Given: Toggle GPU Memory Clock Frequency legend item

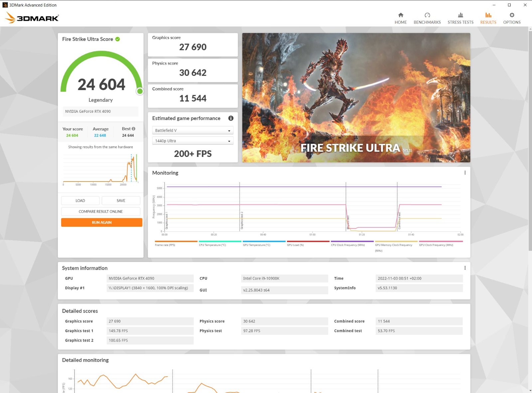Looking at the screenshot, I should coord(396,246).
